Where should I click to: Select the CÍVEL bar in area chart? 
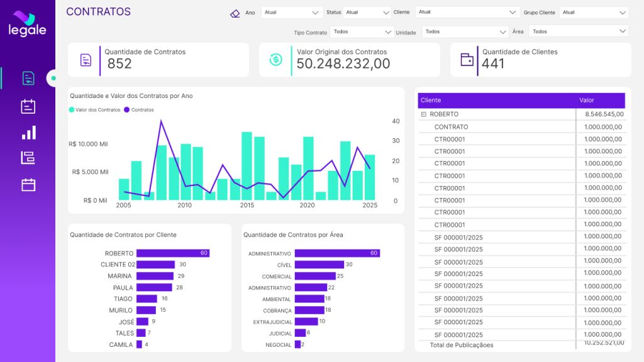(319, 265)
